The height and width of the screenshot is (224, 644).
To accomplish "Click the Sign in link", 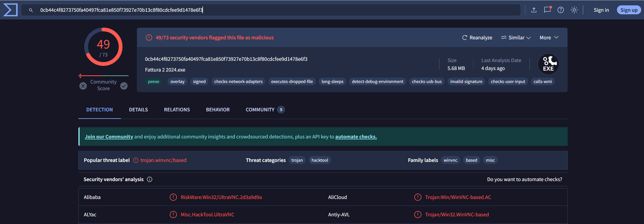I will 601,10.
